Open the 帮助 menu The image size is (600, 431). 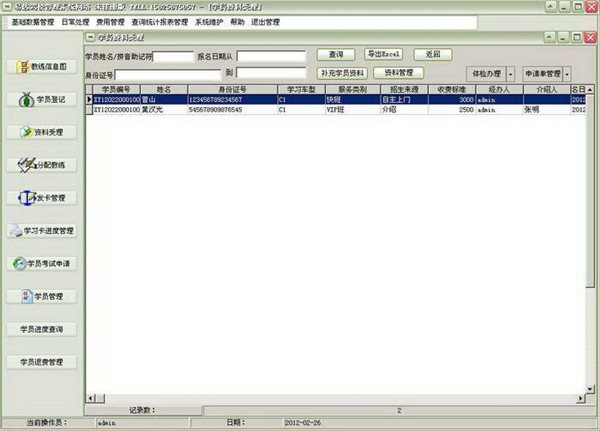[x=237, y=22]
